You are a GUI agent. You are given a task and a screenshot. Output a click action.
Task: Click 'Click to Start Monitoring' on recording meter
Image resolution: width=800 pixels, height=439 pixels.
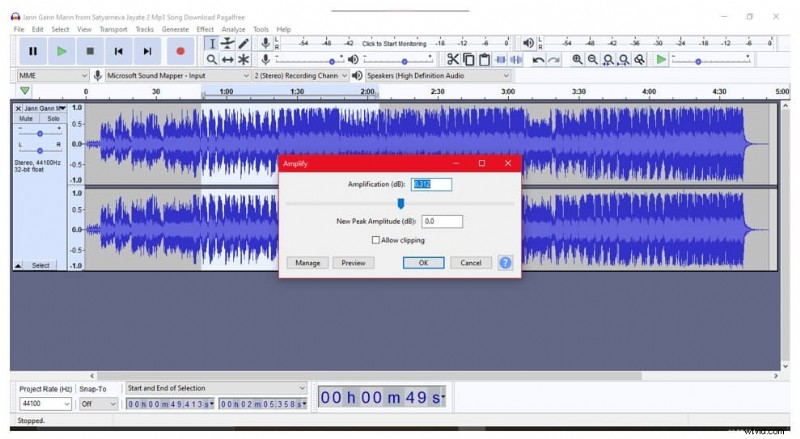pyautogui.click(x=394, y=43)
